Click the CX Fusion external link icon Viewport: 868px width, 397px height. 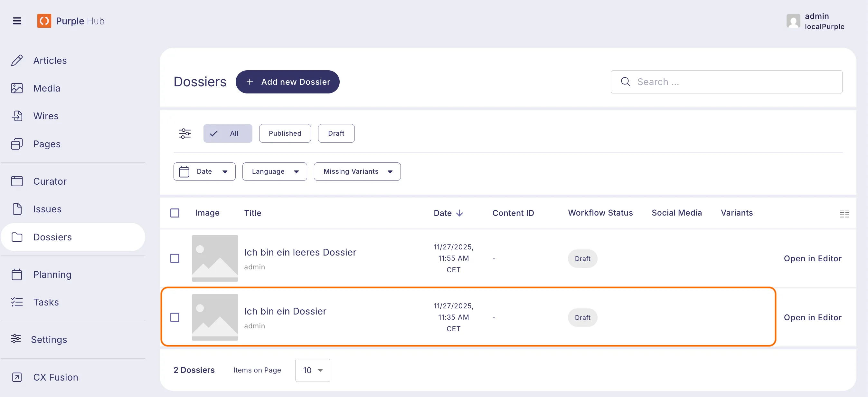(x=17, y=377)
